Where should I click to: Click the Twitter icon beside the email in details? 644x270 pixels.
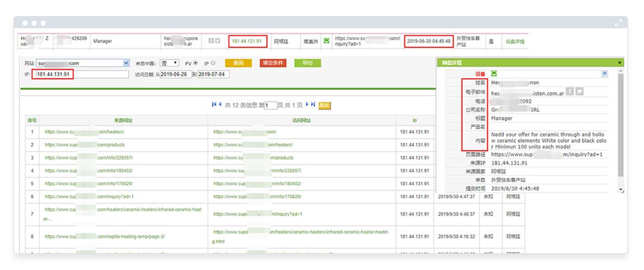[x=579, y=91]
